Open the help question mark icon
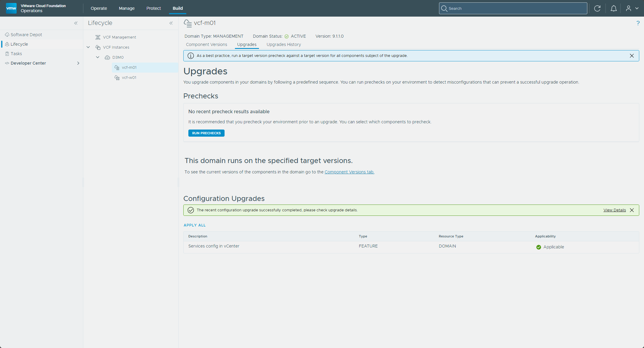644x348 pixels. [x=638, y=23]
